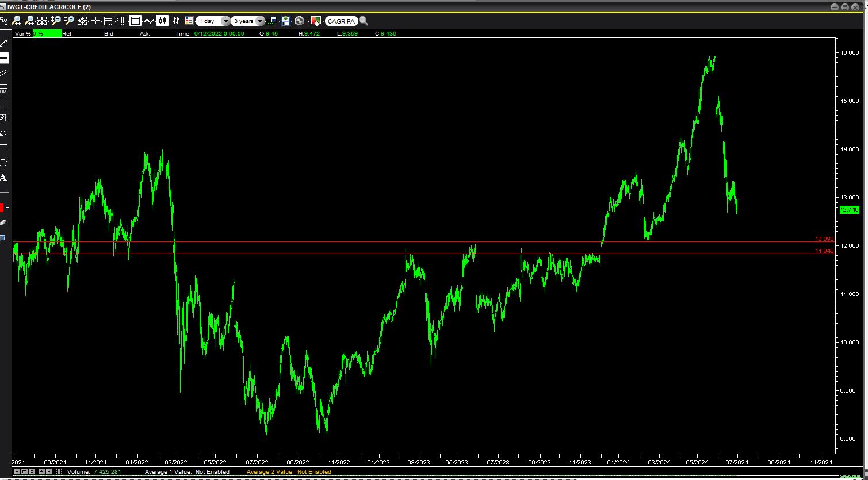Click the refresh chart icon

click(x=299, y=21)
